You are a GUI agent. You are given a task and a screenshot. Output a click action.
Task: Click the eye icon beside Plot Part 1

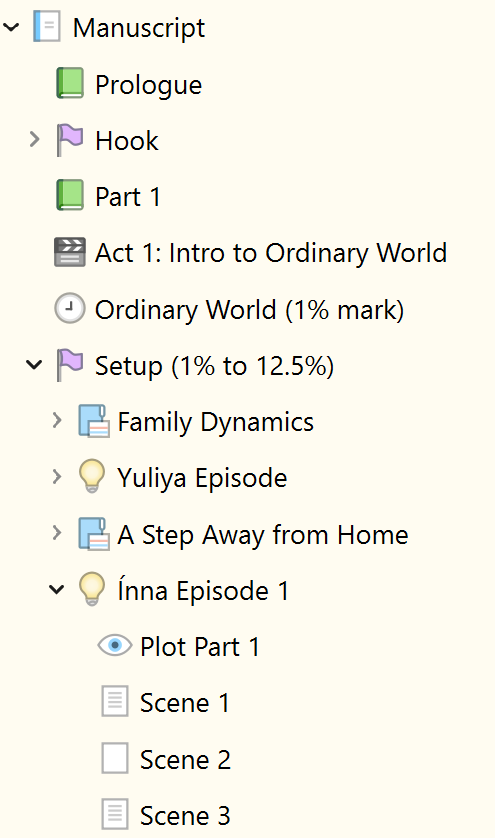click(114, 646)
